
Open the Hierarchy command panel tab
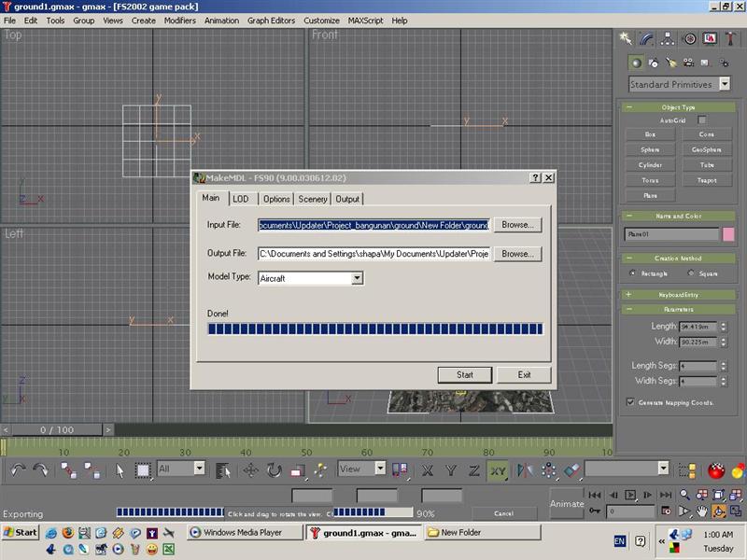669,38
